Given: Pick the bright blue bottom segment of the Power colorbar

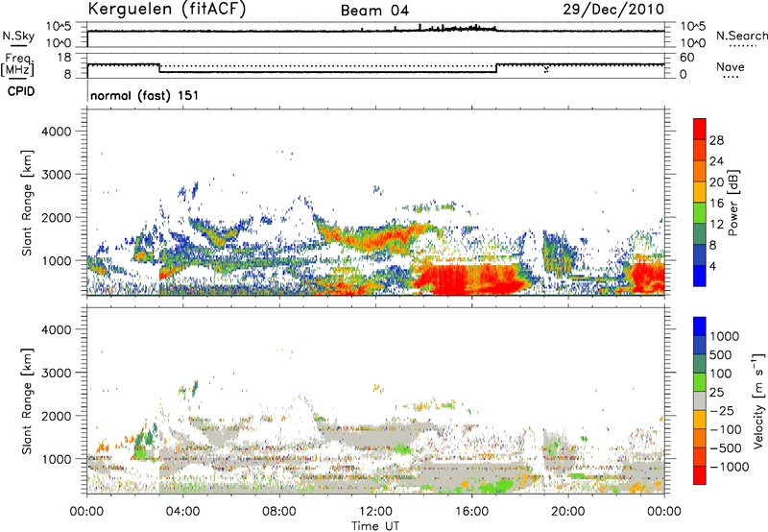Looking at the screenshot, I should point(700,276).
